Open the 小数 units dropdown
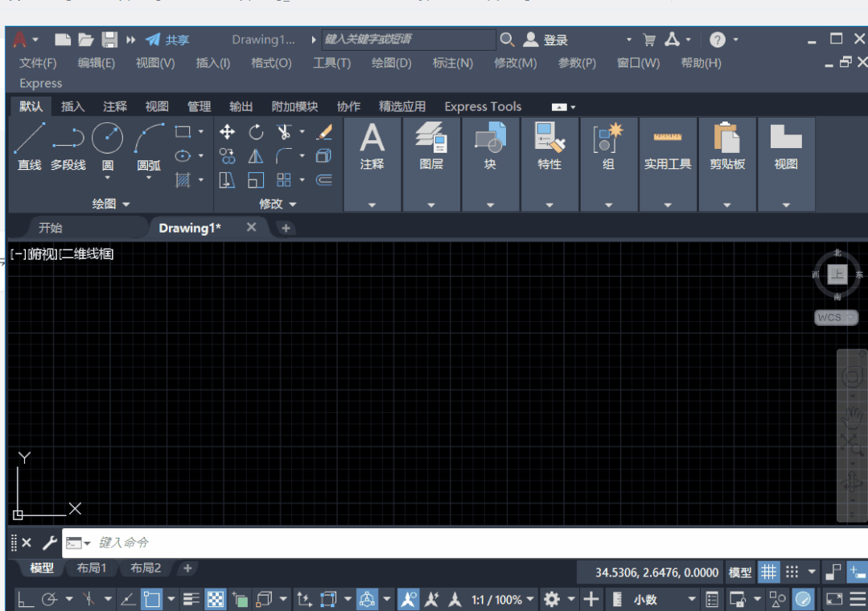Viewport: 868px width, 611px height. click(664, 600)
